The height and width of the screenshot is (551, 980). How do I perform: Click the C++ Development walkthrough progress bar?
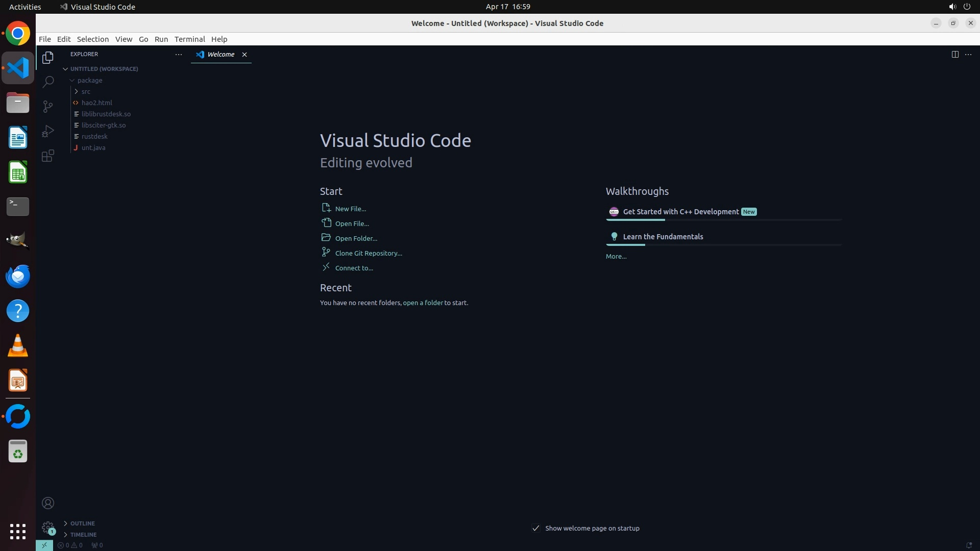coord(723,220)
